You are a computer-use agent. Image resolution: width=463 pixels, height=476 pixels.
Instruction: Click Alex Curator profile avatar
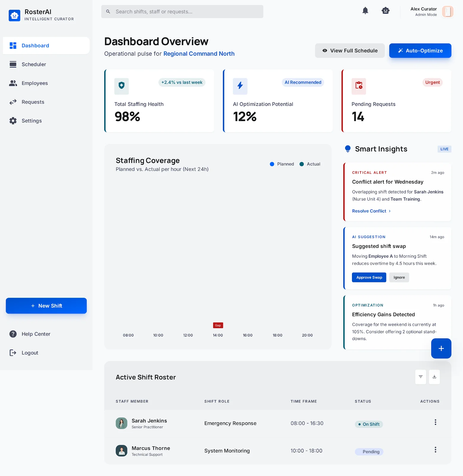[x=448, y=12]
